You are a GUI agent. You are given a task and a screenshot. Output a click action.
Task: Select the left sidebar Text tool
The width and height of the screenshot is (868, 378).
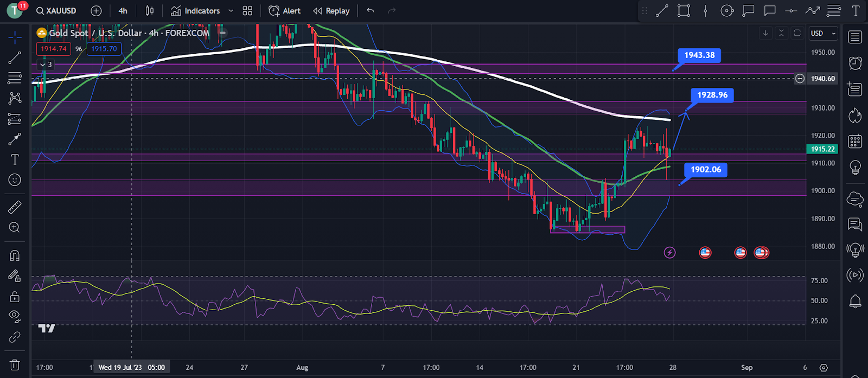point(15,159)
